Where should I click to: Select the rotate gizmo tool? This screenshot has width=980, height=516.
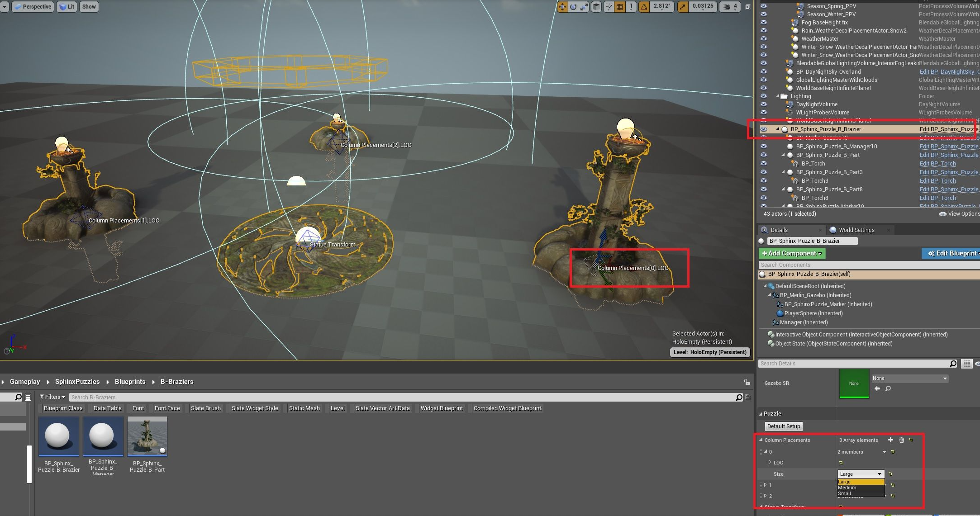pyautogui.click(x=573, y=7)
